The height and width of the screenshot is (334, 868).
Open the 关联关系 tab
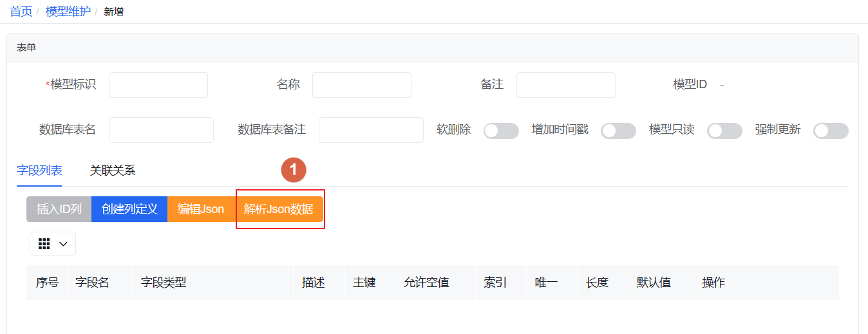[x=113, y=171]
